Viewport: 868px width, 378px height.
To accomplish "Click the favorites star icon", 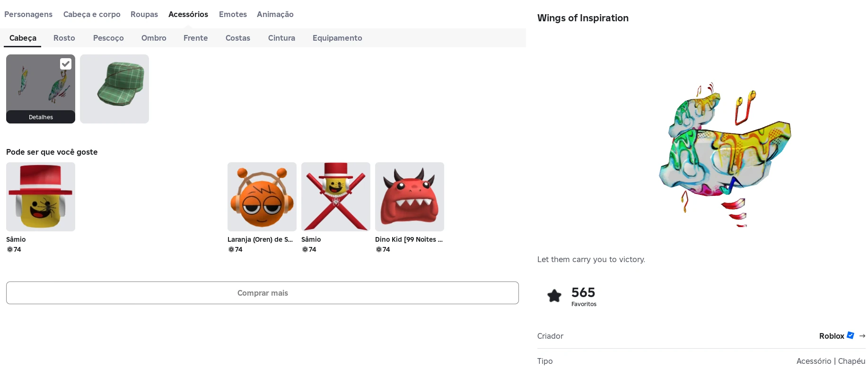I will (x=554, y=295).
